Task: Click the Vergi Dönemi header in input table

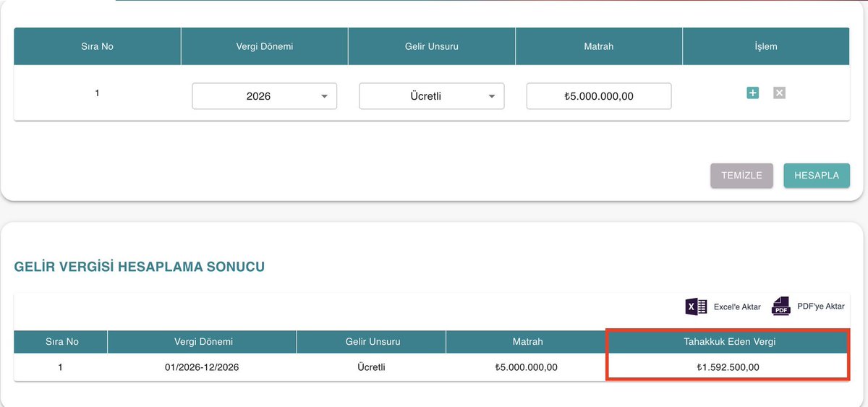Action: [264, 46]
